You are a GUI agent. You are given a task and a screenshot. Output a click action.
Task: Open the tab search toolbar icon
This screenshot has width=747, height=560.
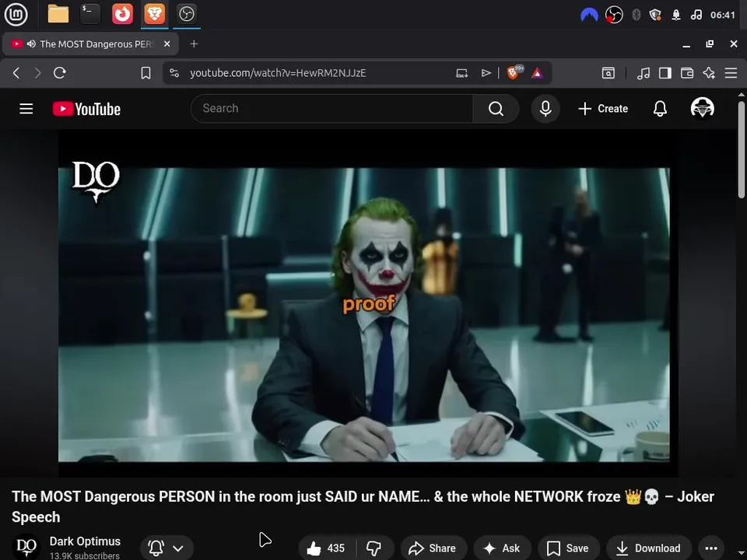pos(608,73)
